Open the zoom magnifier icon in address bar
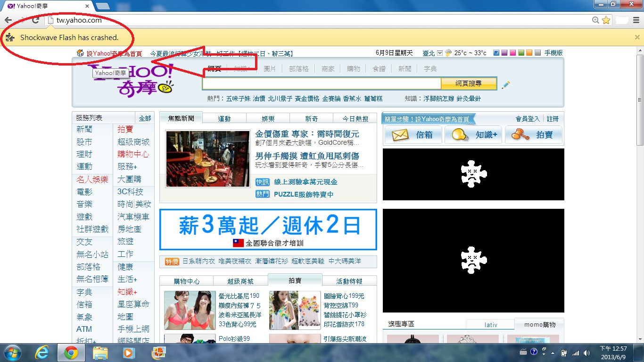Image resolution: width=644 pixels, height=362 pixels. (x=596, y=20)
